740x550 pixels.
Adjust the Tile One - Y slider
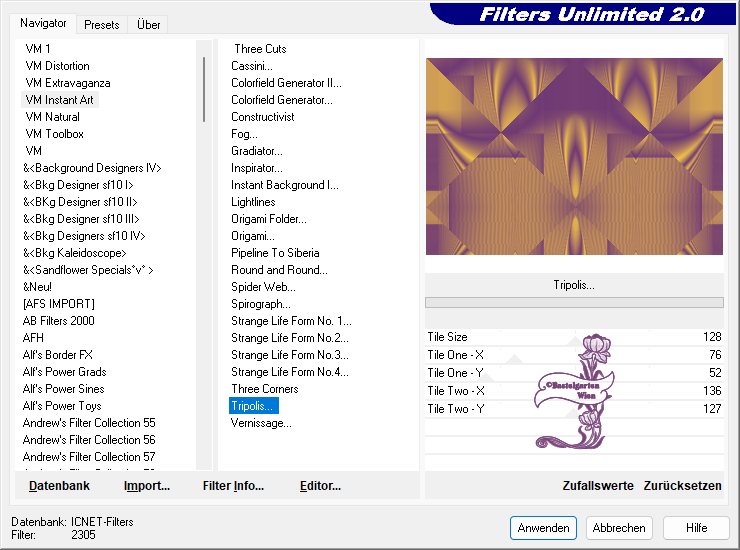tap(574, 373)
